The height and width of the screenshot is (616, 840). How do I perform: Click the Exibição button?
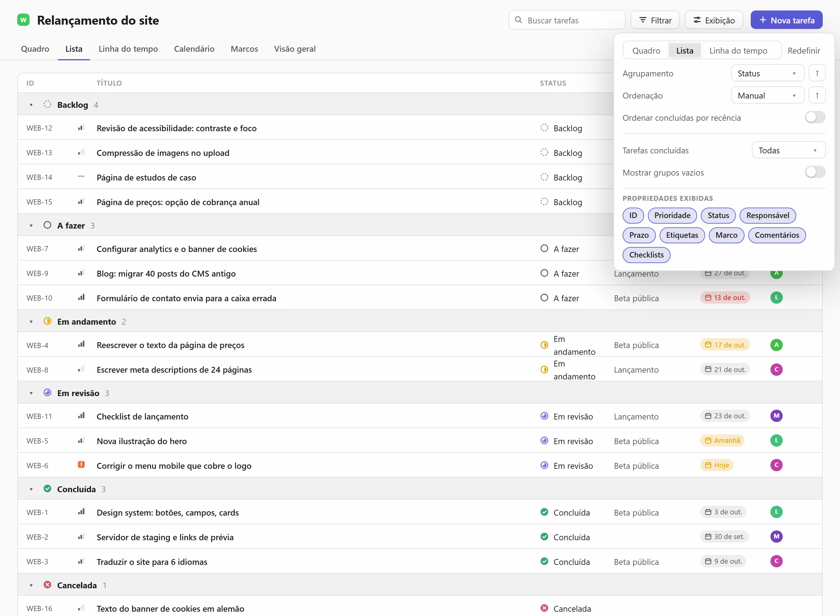click(x=714, y=20)
